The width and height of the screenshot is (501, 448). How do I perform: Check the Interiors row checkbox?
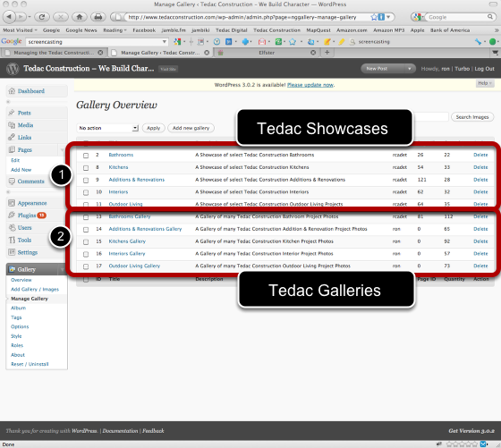[x=86, y=192]
